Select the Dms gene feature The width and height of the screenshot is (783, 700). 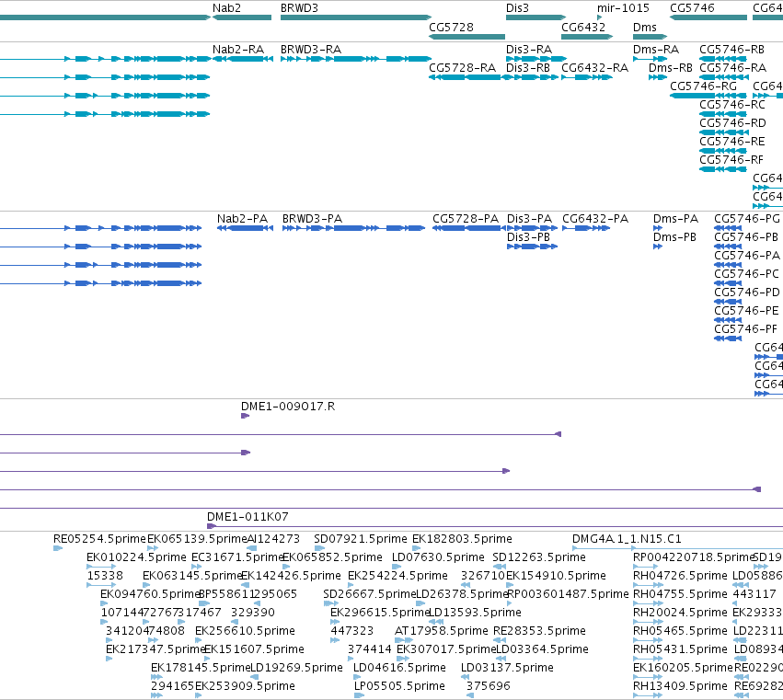point(651,37)
